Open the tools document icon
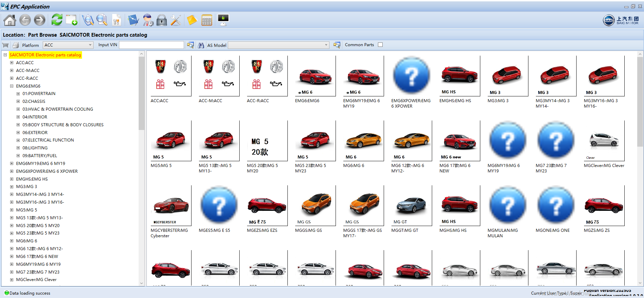This screenshot has width=644, height=298. coord(116,20)
